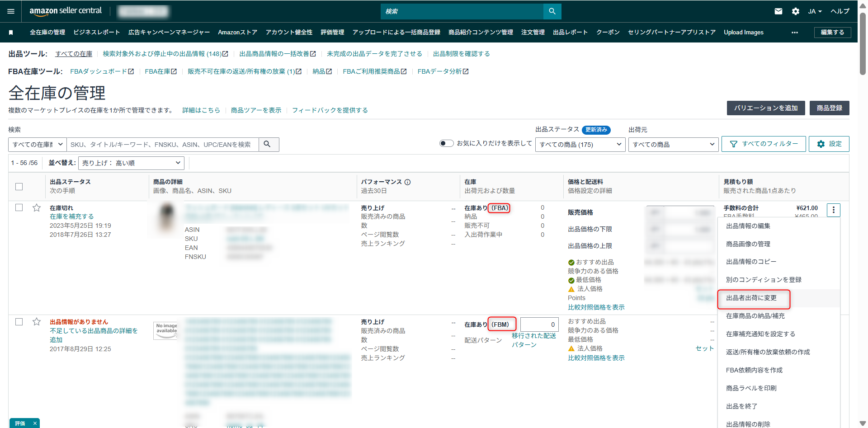Click the バリエーションを追加 button
Viewport: 868px width, 428px height.
(x=765, y=108)
